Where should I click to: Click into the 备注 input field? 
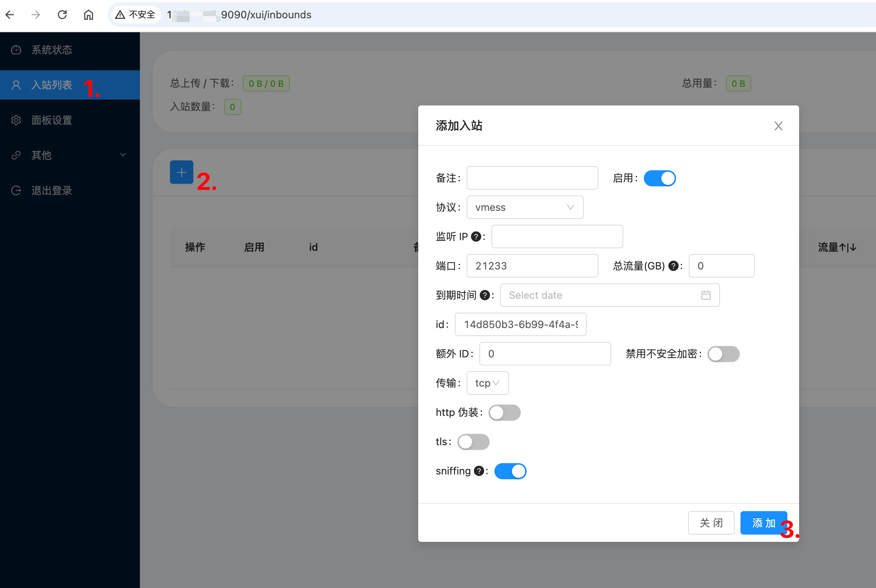(532, 178)
